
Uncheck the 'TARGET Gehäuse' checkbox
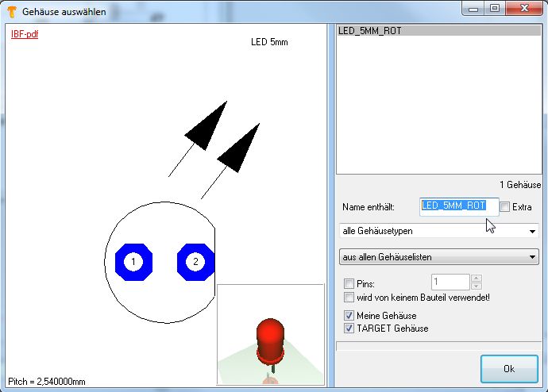coord(349,329)
